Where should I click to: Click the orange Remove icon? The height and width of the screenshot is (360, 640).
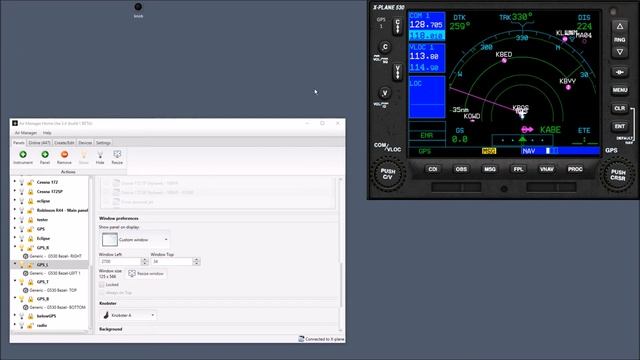(x=64, y=154)
